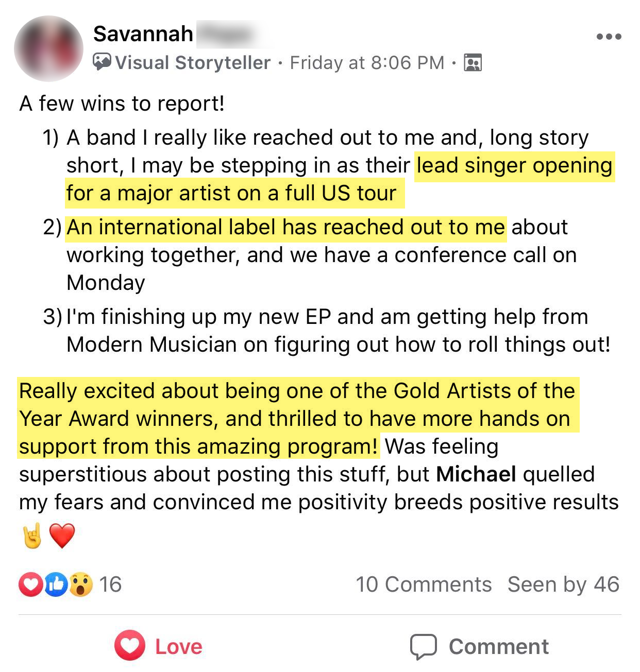
Task: Click the wow face reaction icon
Action: coord(80,584)
